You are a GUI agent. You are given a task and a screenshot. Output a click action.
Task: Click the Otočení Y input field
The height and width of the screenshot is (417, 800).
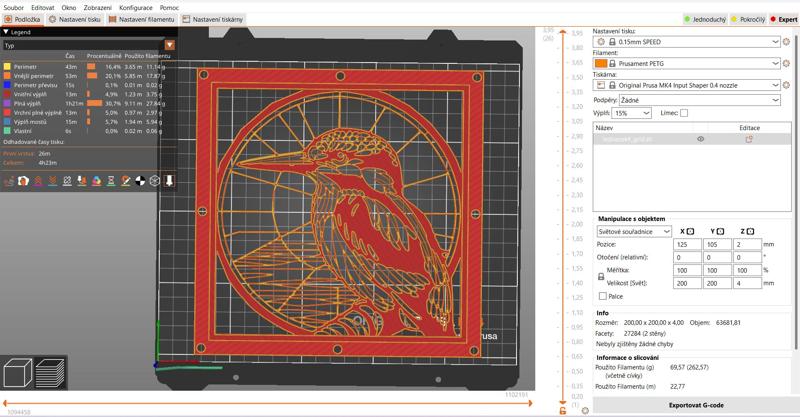coord(717,257)
